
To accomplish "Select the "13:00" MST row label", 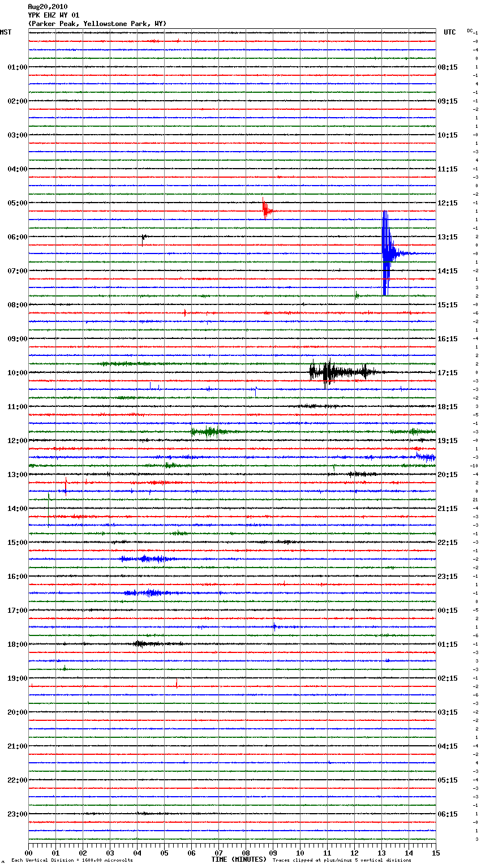I will 17,475.
